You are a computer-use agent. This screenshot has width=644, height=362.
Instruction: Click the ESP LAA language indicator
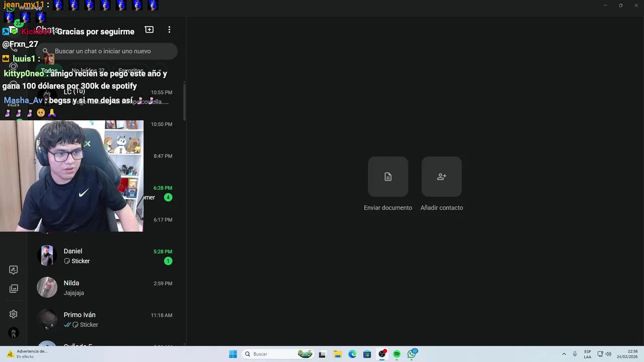click(588, 354)
